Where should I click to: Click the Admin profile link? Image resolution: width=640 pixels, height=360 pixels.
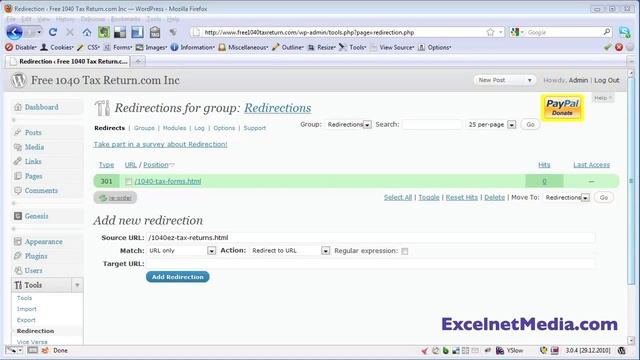pyautogui.click(x=578, y=80)
